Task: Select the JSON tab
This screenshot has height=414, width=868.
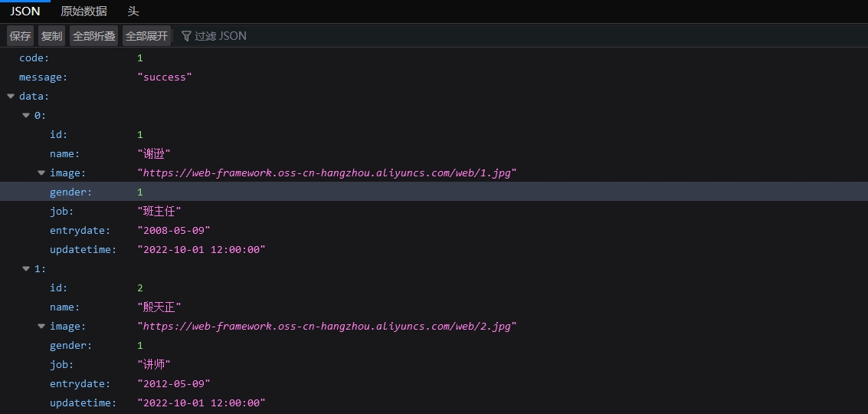Action: (x=25, y=11)
